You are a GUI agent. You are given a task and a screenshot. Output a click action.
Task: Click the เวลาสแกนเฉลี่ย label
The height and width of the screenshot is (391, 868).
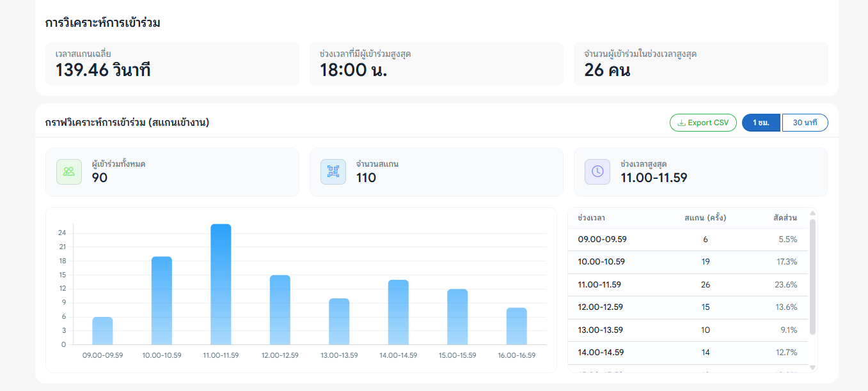pyautogui.click(x=83, y=54)
